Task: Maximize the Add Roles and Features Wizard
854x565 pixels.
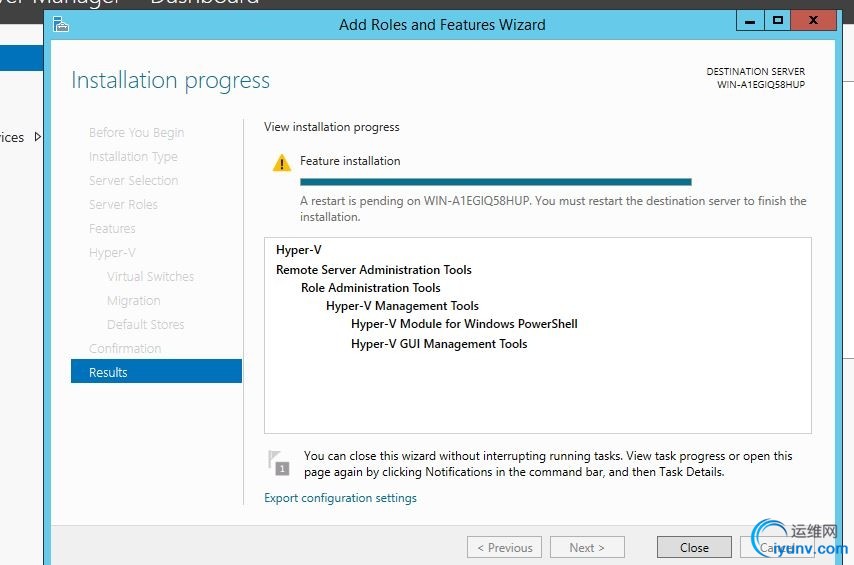Action: coord(778,21)
